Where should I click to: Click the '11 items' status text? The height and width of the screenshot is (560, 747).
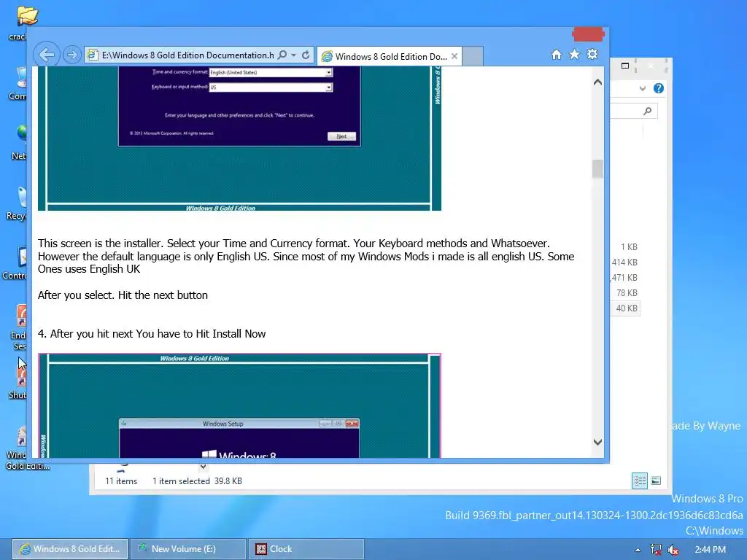121,481
